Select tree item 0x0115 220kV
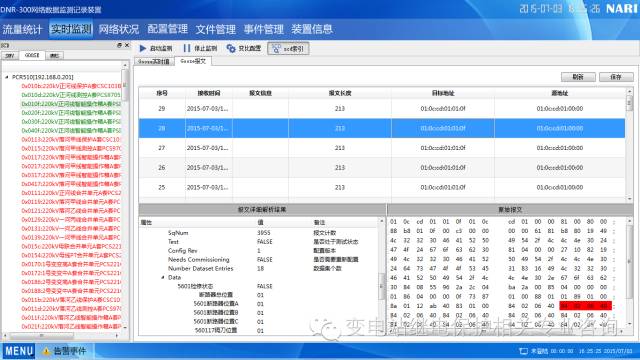Screen dimensions: 640x360 click(71, 148)
